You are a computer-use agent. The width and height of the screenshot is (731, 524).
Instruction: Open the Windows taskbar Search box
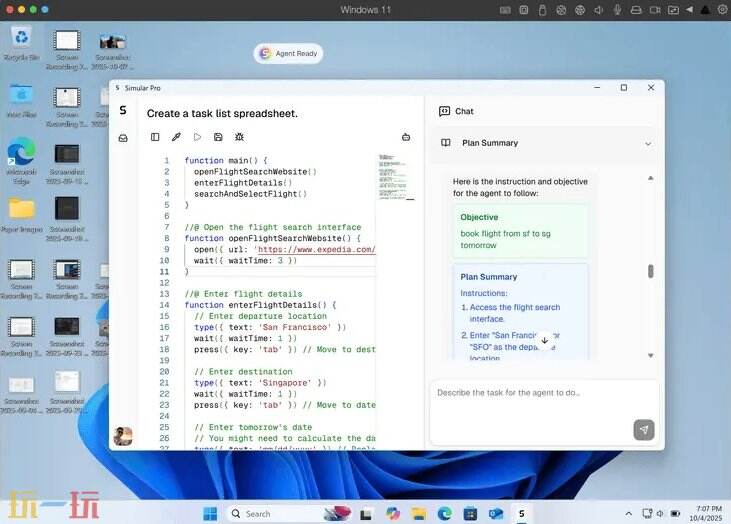(270, 514)
